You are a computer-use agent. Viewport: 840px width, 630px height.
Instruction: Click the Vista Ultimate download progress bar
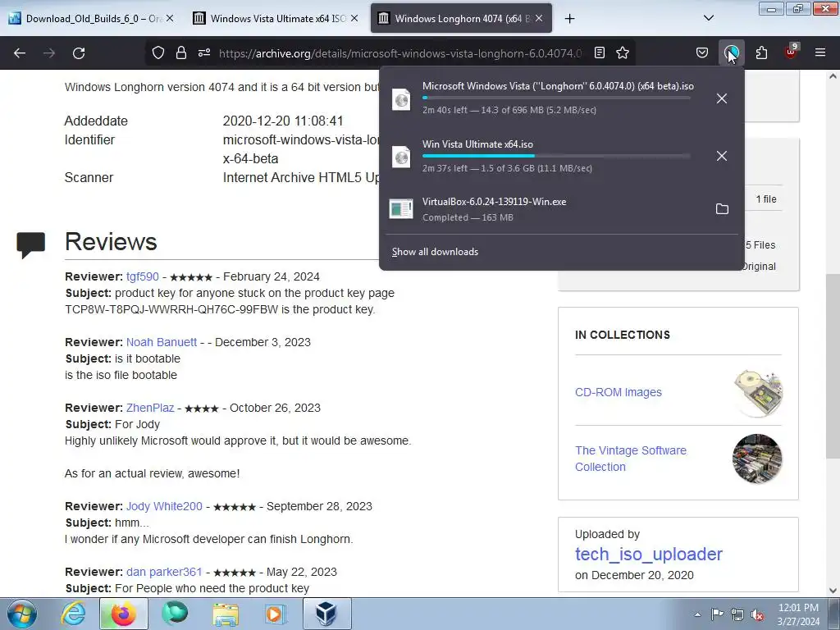tap(556, 156)
